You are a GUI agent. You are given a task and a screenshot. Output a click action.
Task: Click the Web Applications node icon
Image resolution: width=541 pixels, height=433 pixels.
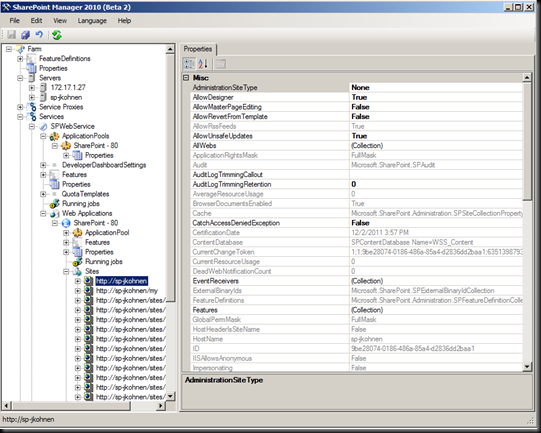click(55, 214)
